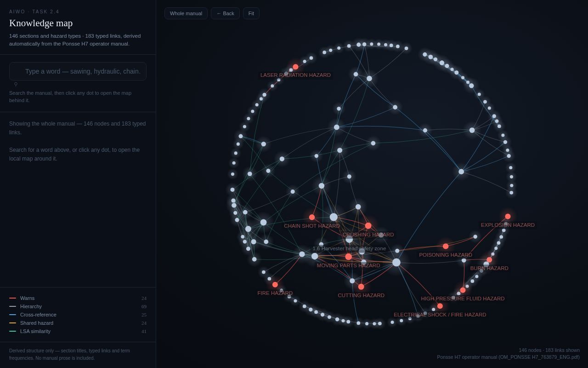The height and width of the screenshot is (368, 588).
Task: Click the Ponsse H7 operator manual filename text
Action: [x=508, y=357]
